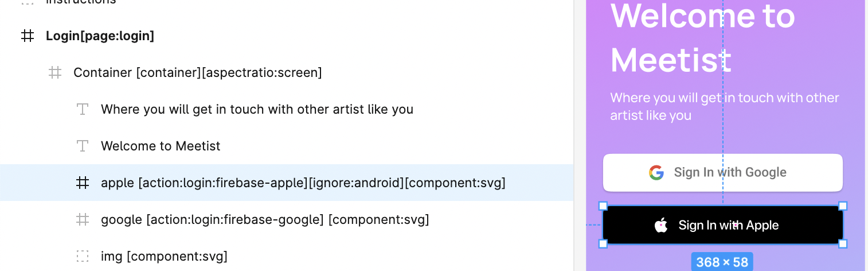This screenshot has height=271, width=868.
Task: Click the 368 × 58 dimension label
Action: tap(722, 262)
